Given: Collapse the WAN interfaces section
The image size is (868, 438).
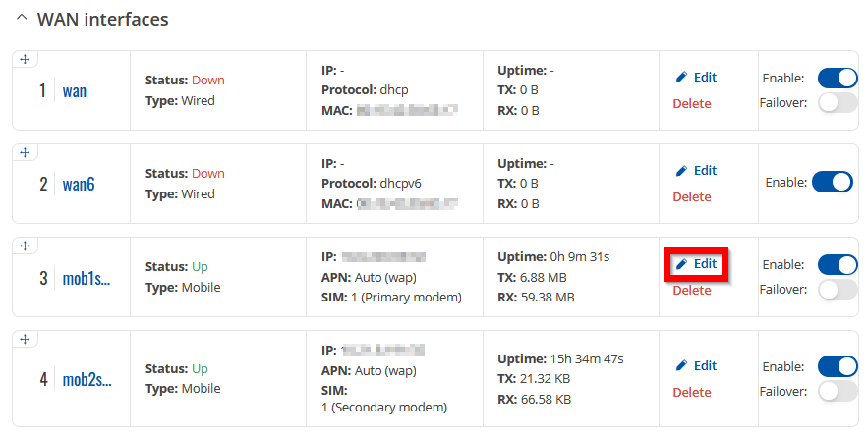Looking at the screenshot, I should click(22, 18).
